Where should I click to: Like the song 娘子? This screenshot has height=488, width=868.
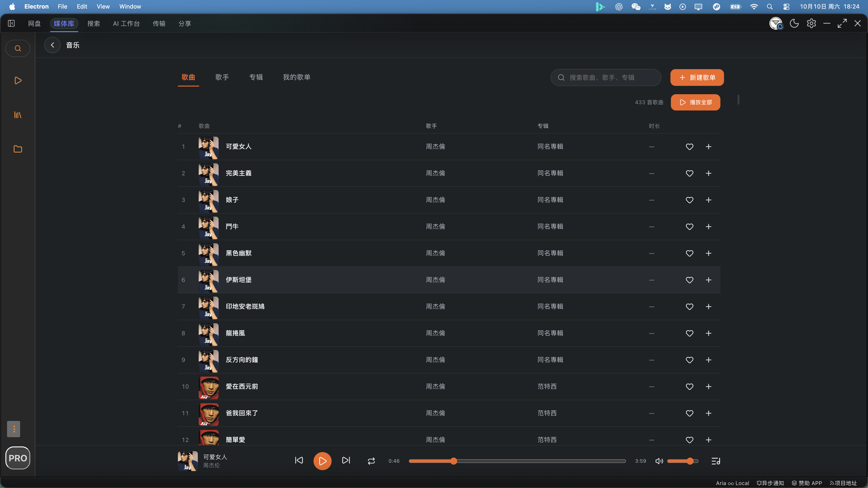tap(690, 200)
